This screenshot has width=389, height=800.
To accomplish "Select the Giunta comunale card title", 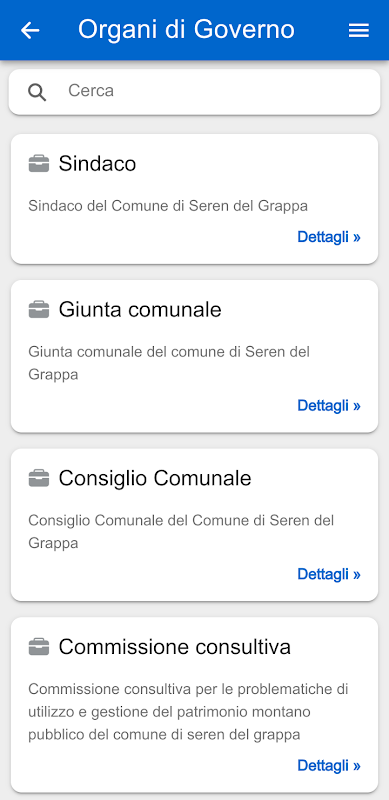I will (x=140, y=310).
